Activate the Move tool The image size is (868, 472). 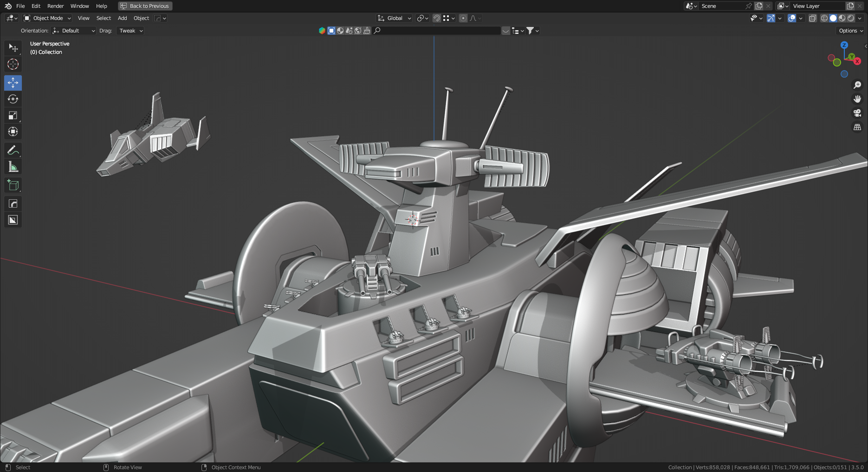[x=13, y=83]
